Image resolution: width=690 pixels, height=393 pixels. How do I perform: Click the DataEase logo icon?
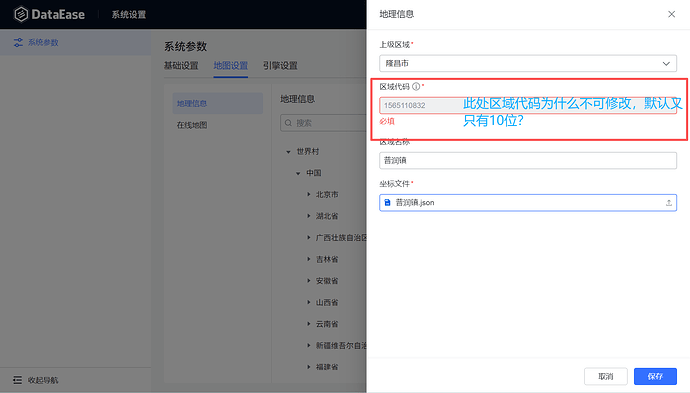21,14
